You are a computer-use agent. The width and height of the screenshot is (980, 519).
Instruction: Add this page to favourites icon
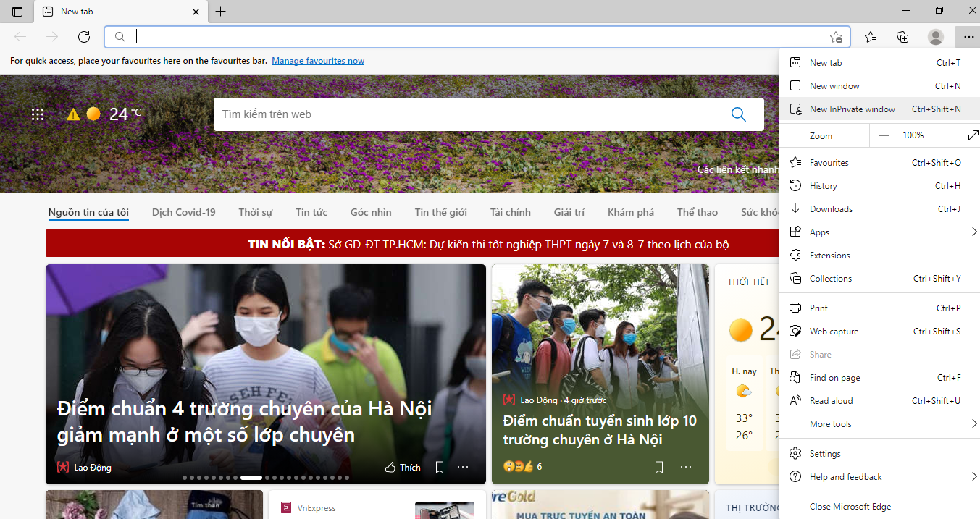coord(836,37)
